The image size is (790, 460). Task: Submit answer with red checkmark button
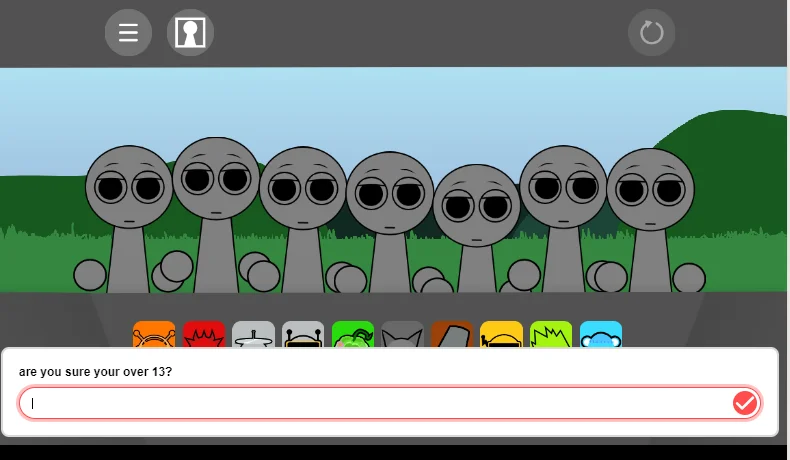pos(745,403)
